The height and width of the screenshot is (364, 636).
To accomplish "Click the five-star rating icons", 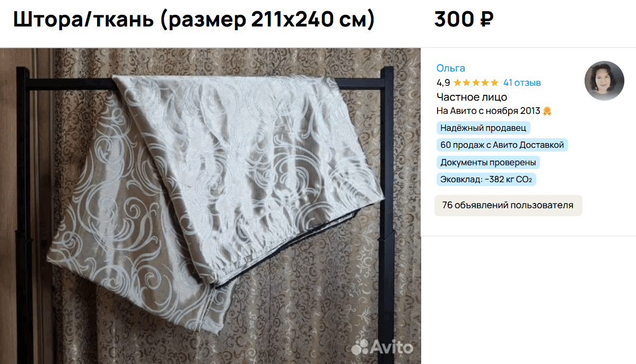I will coord(476,83).
